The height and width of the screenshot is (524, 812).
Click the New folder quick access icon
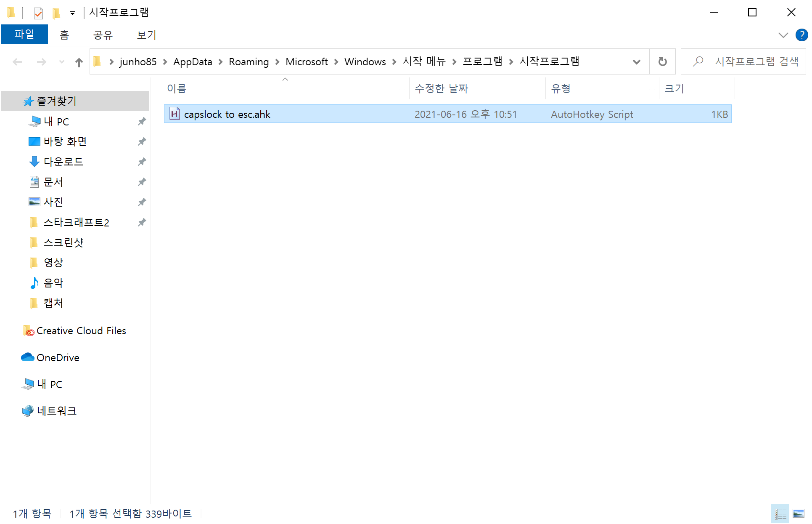[56, 13]
